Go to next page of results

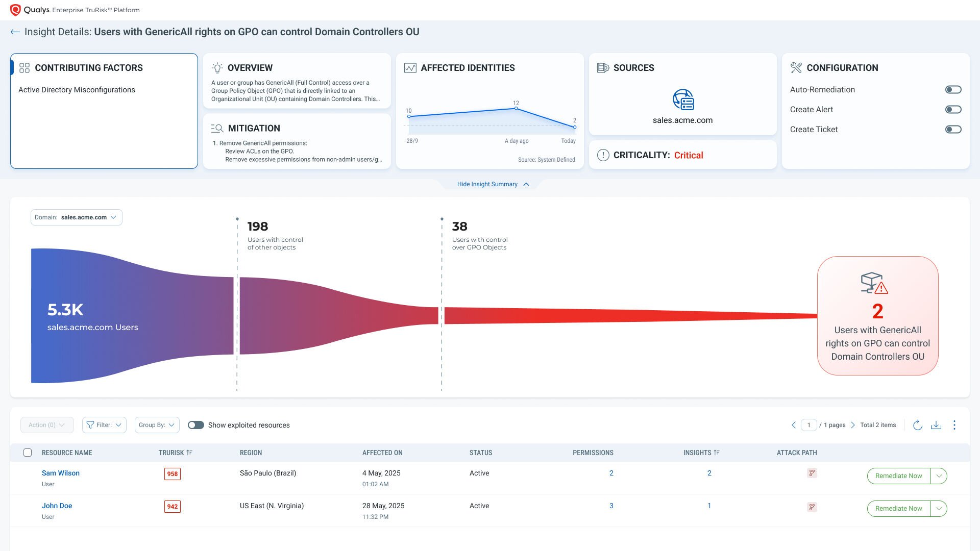point(853,425)
